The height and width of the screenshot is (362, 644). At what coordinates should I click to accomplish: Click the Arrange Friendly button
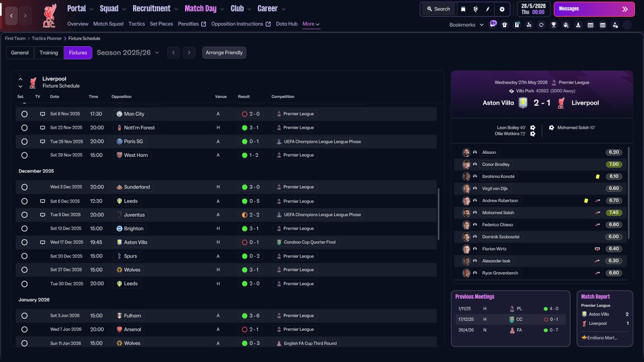[x=224, y=53]
